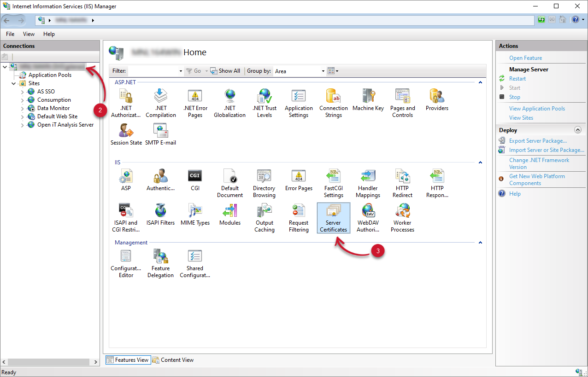Collapse the ASP.NET features section
The height and width of the screenshot is (377, 588).
(480, 82)
